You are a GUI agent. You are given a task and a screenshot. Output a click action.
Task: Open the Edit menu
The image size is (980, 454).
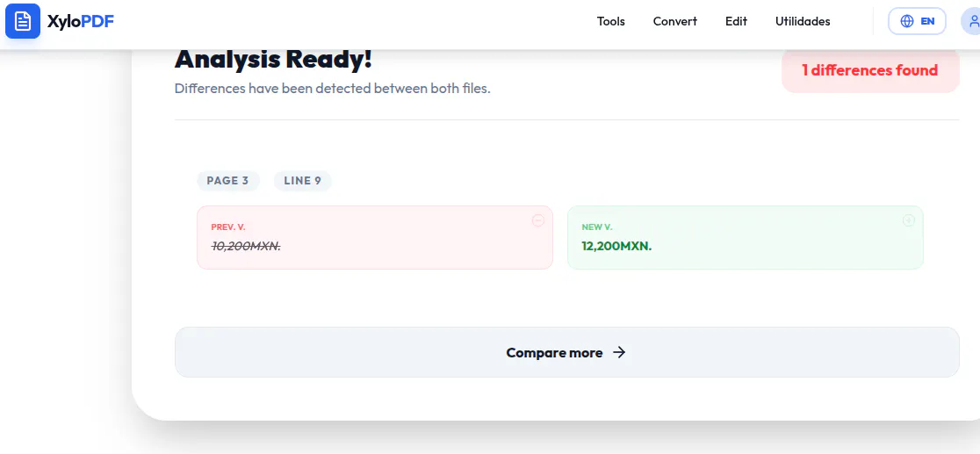pos(736,21)
